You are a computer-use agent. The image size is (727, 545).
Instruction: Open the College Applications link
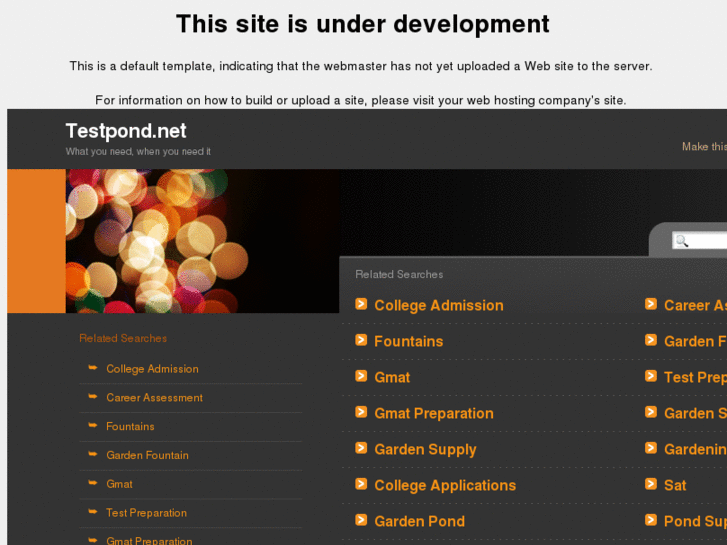445,485
